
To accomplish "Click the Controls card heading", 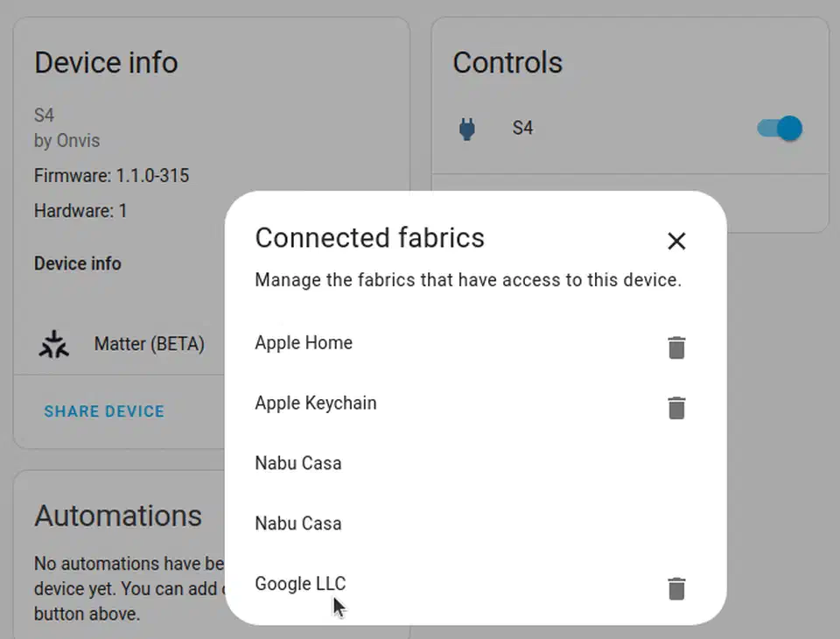I will [x=507, y=62].
